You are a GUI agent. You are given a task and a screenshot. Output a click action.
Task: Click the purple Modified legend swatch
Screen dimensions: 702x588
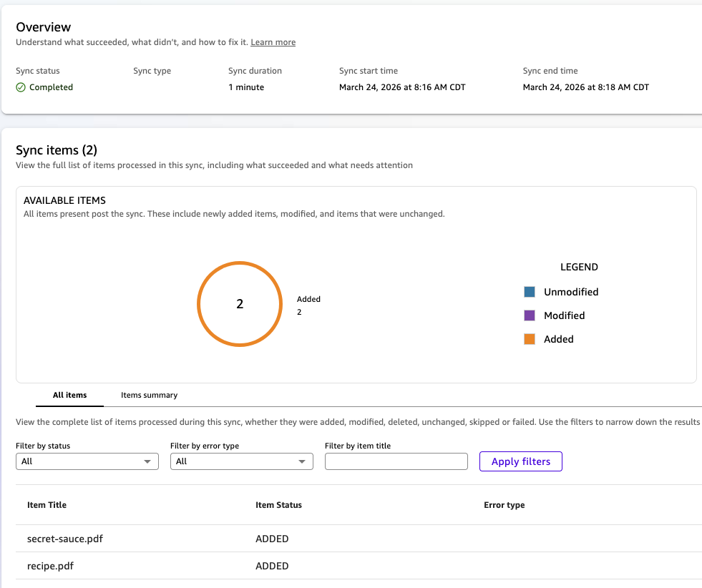tap(530, 315)
